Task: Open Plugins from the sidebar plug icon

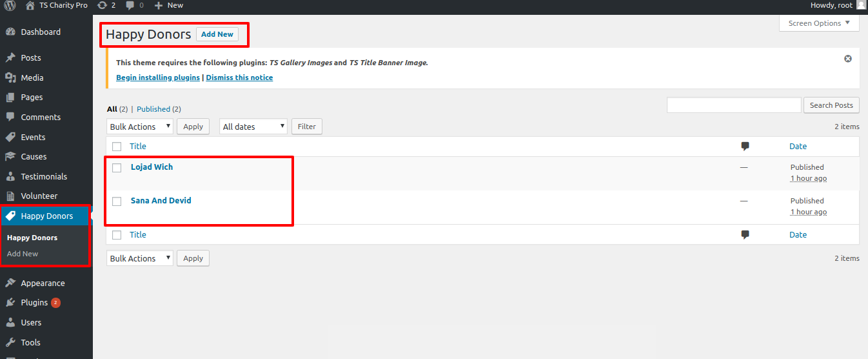Action: click(x=10, y=303)
